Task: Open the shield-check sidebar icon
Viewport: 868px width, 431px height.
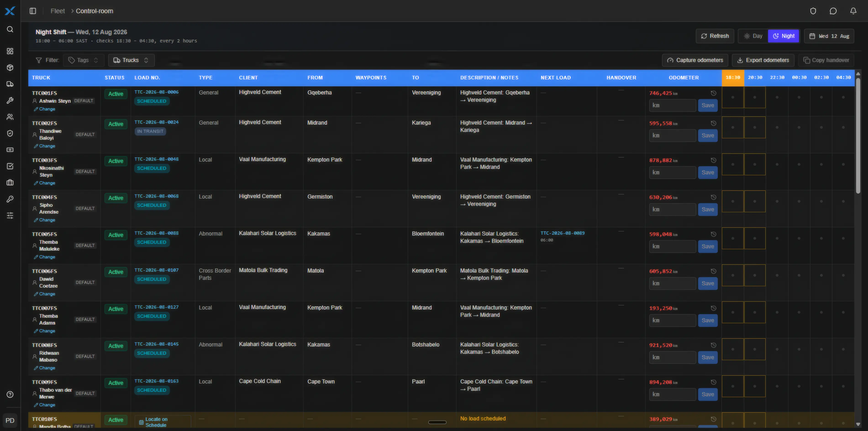Action: (x=10, y=133)
